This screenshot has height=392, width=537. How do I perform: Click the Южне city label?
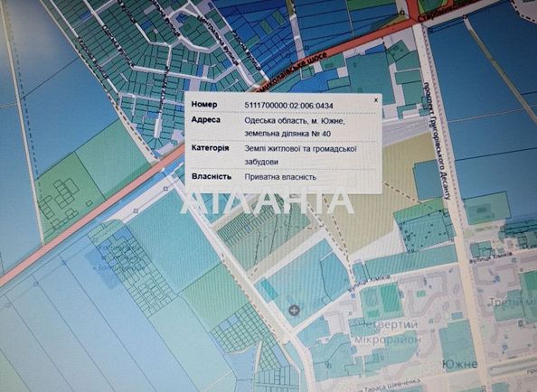459,364
